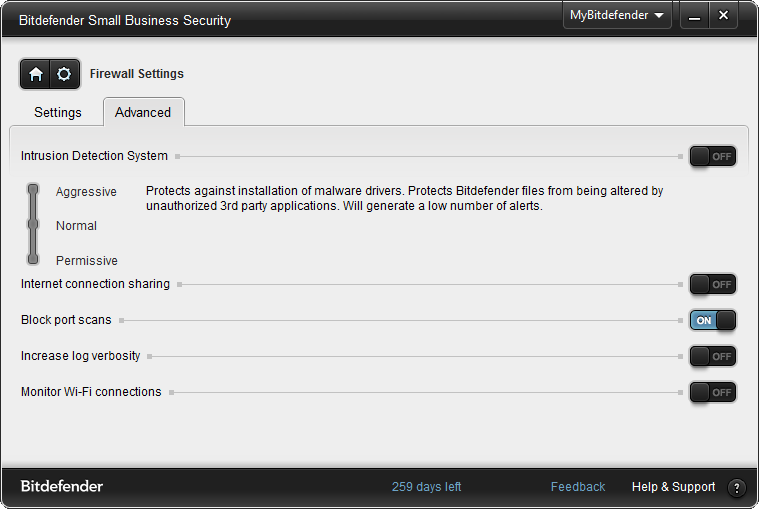Switch to the Settings tab

58,112
